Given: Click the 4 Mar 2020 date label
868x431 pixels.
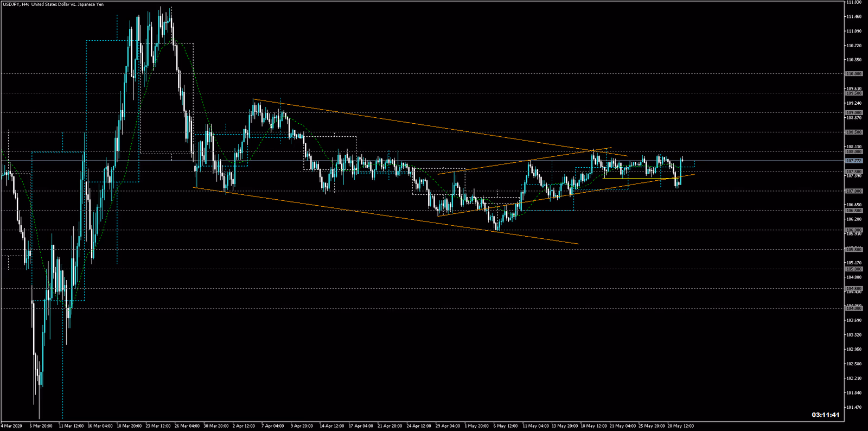Looking at the screenshot, I should point(12,426).
